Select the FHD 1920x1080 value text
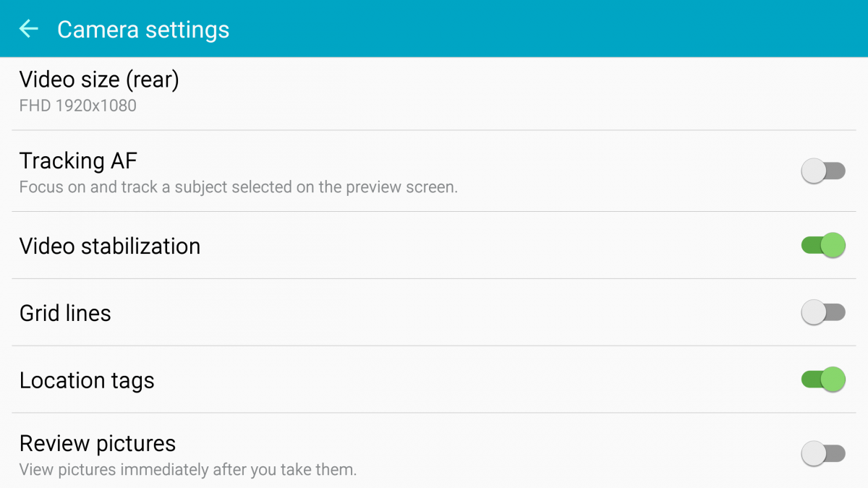Viewport: 868px width, 488px height. coord(77,106)
